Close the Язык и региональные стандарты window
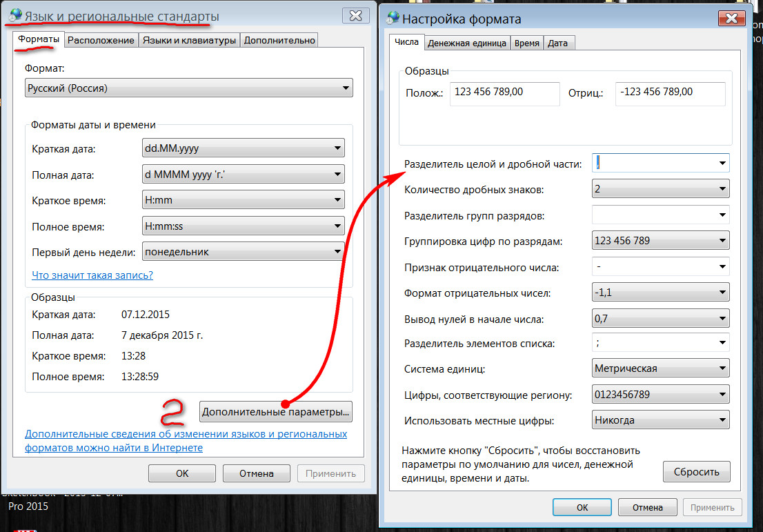The image size is (763, 532). tap(356, 16)
